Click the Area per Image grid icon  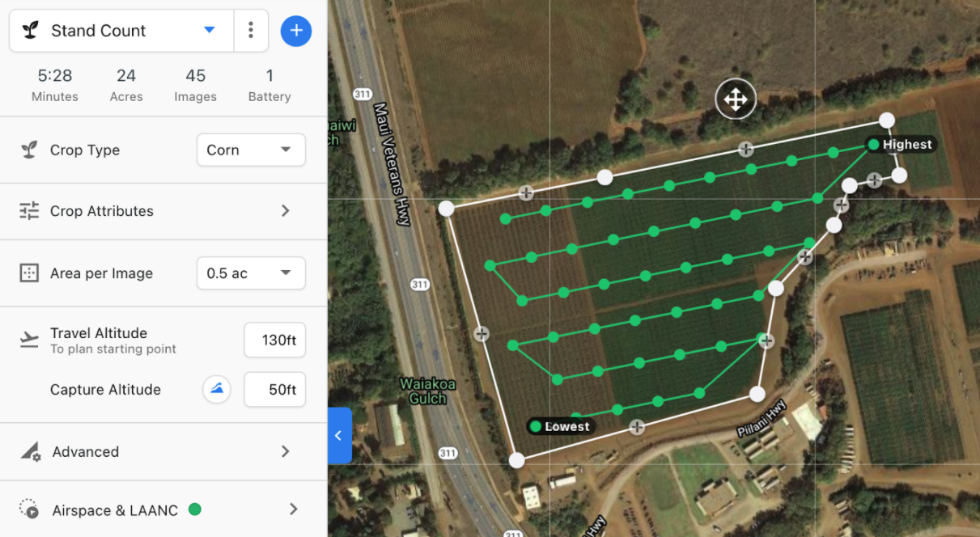tap(29, 273)
